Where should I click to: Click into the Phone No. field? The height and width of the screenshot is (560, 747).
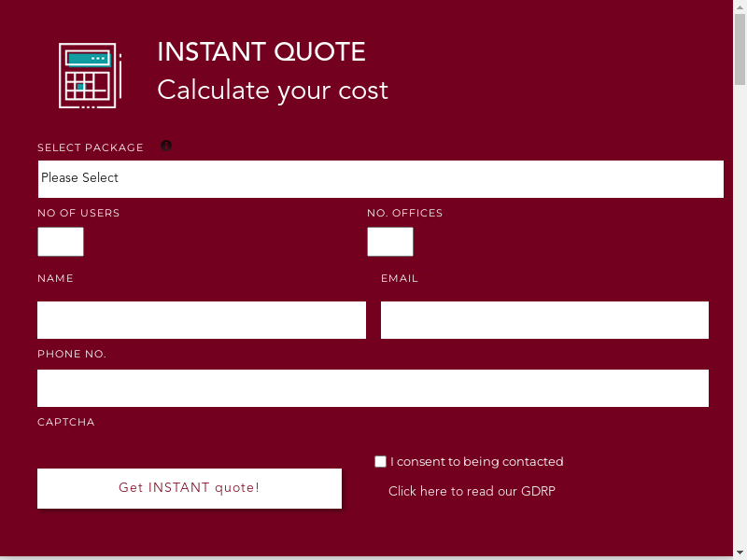373,388
